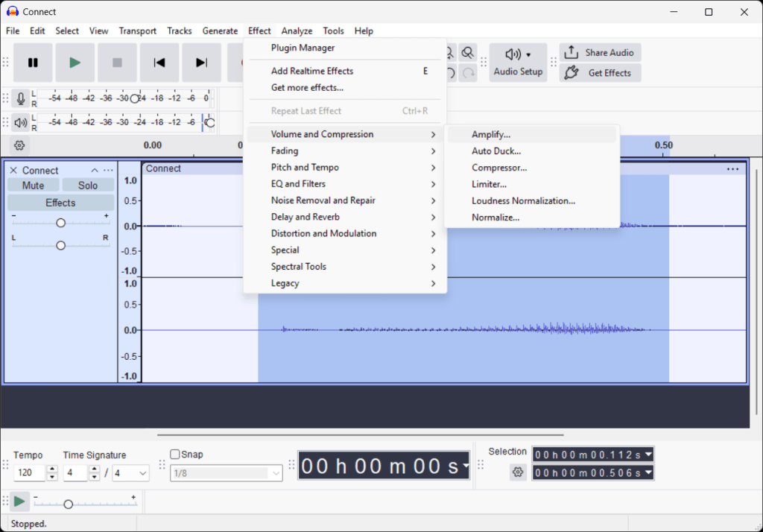763x532 pixels.
Task: Open timeline options gear icon
Action: coord(19,145)
